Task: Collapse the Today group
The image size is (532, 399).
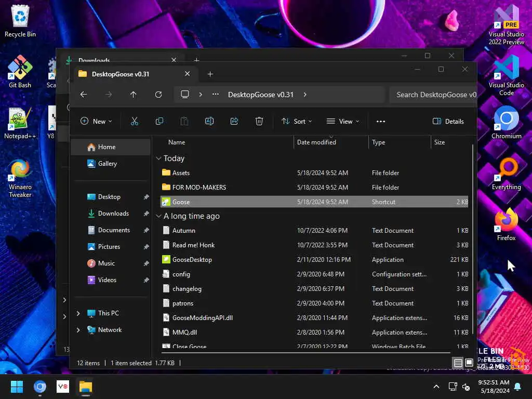Action: 158,158
